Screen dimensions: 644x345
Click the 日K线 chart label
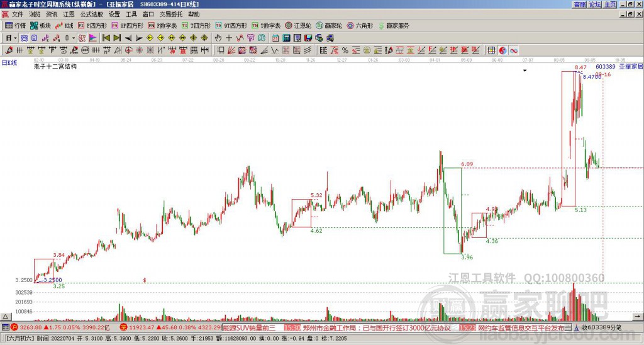(x=9, y=62)
